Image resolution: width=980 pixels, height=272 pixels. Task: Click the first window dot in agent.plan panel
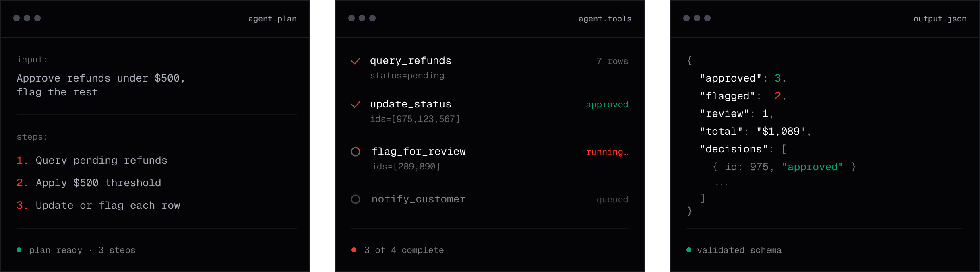click(x=17, y=18)
